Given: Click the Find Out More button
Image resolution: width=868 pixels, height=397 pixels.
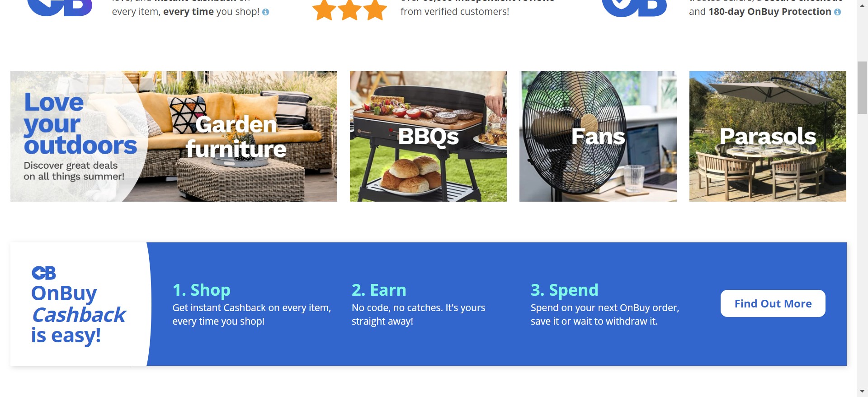Looking at the screenshot, I should tap(773, 303).
